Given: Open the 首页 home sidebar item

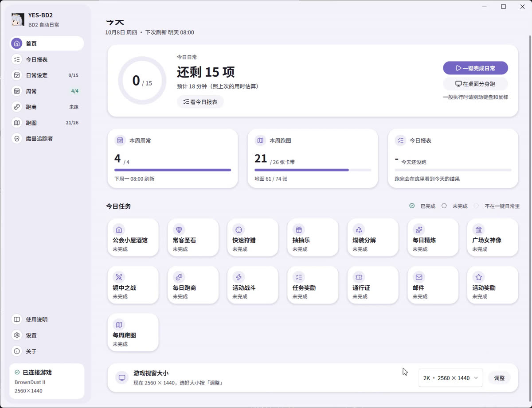Looking at the screenshot, I should (x=47, y=43).
